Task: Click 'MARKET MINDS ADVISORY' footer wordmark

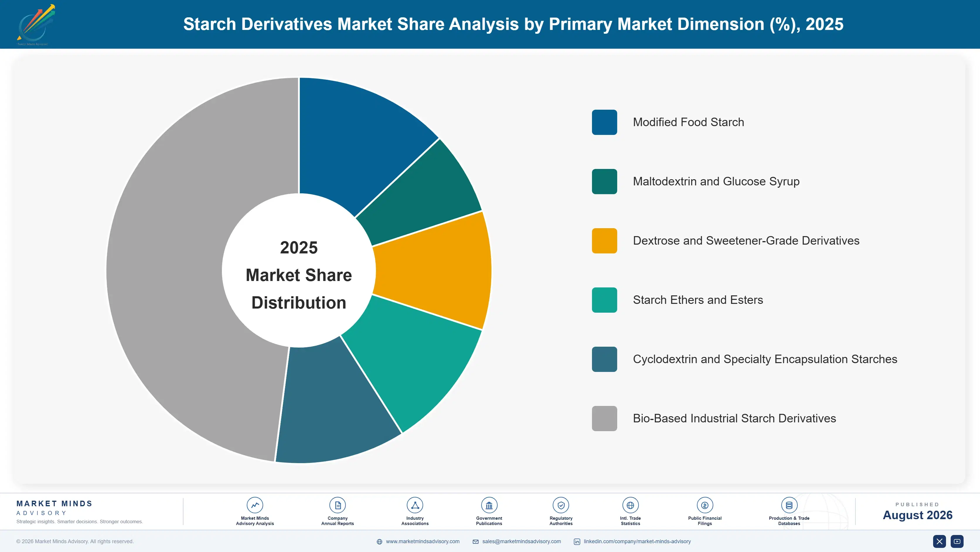Action: click(x=54, y=508)
